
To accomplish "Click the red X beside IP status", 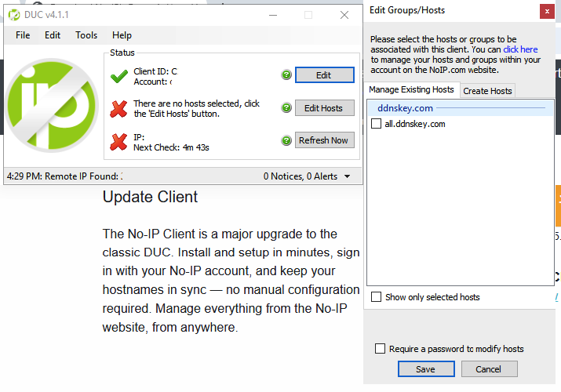I will coord(118,142).
